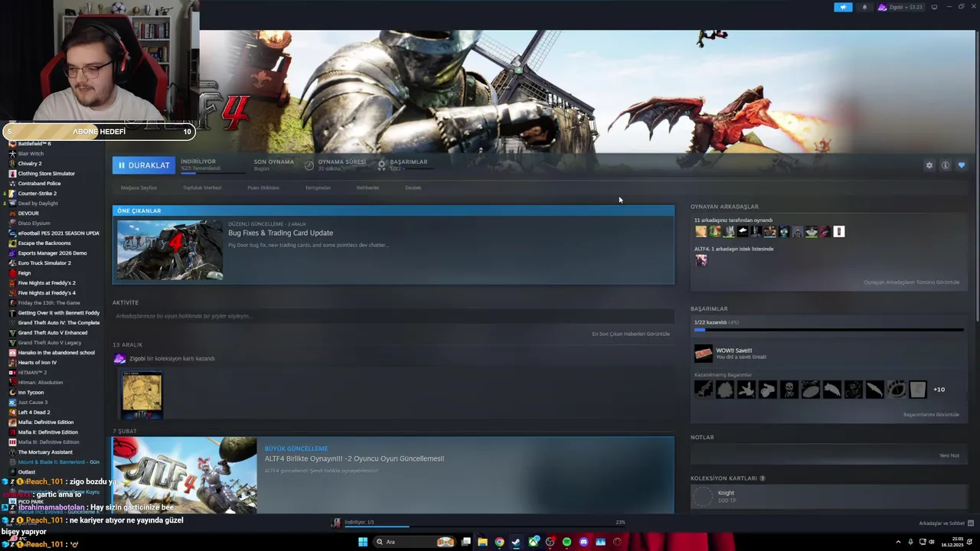The image size is (980, 551).
Task: Select Hearts of Iron IV in library
Action: (38, 362)
